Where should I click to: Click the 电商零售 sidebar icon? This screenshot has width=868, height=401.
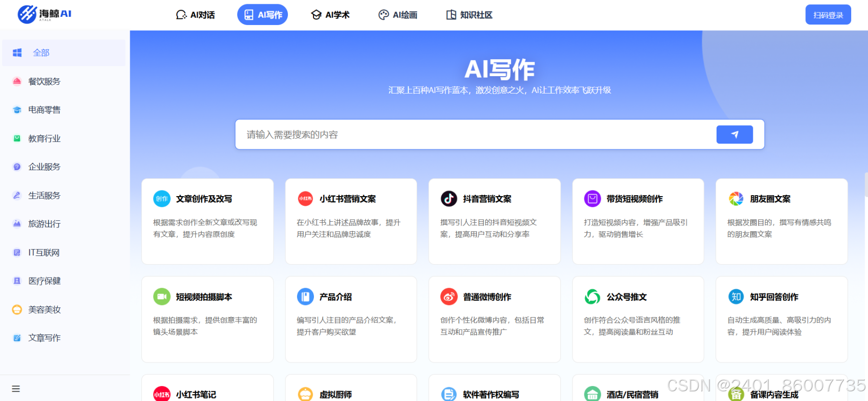coord(17,110)
